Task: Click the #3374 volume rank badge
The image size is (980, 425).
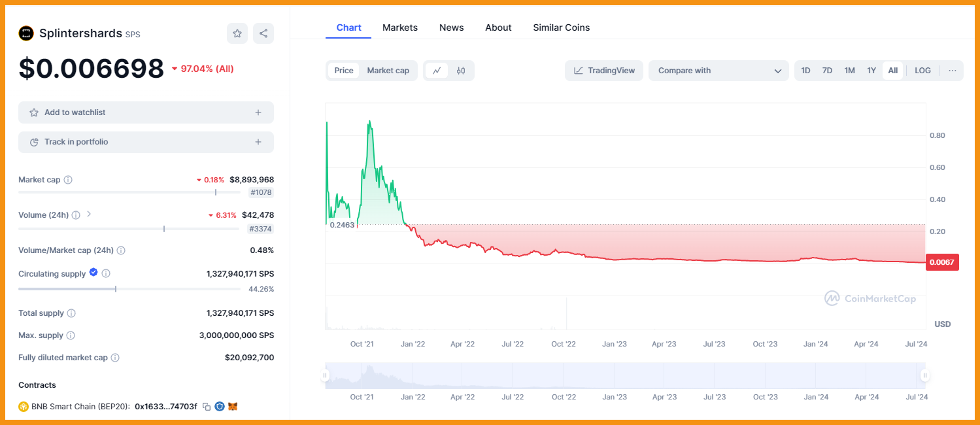Action: coord(262,229)
